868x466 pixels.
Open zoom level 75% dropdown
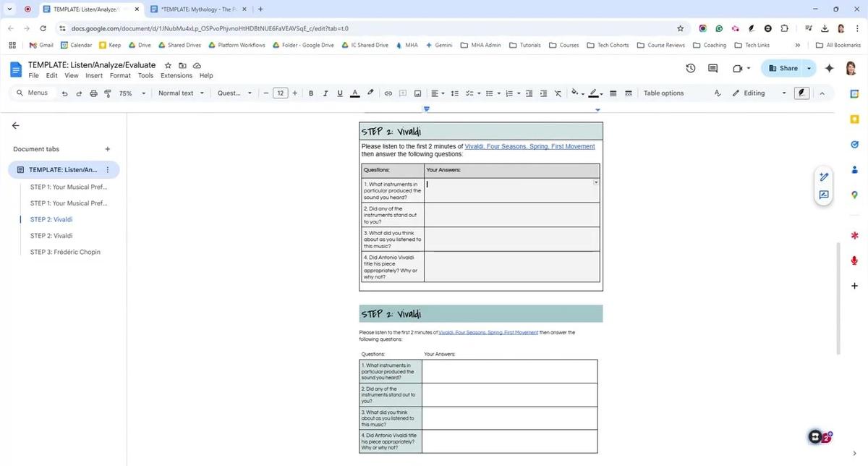[132, 93]
